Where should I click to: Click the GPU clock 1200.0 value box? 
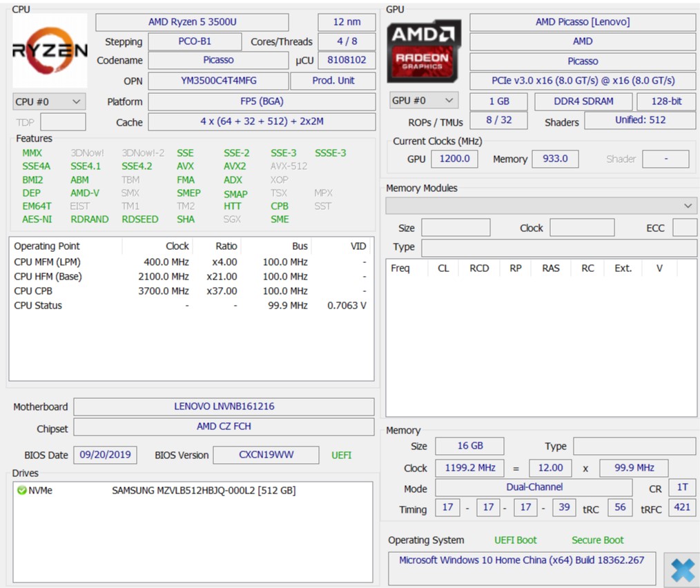click(455, 159)
